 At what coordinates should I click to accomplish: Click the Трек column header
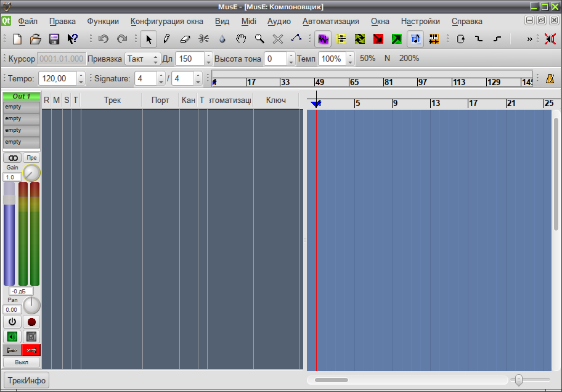tap(112, 100)
